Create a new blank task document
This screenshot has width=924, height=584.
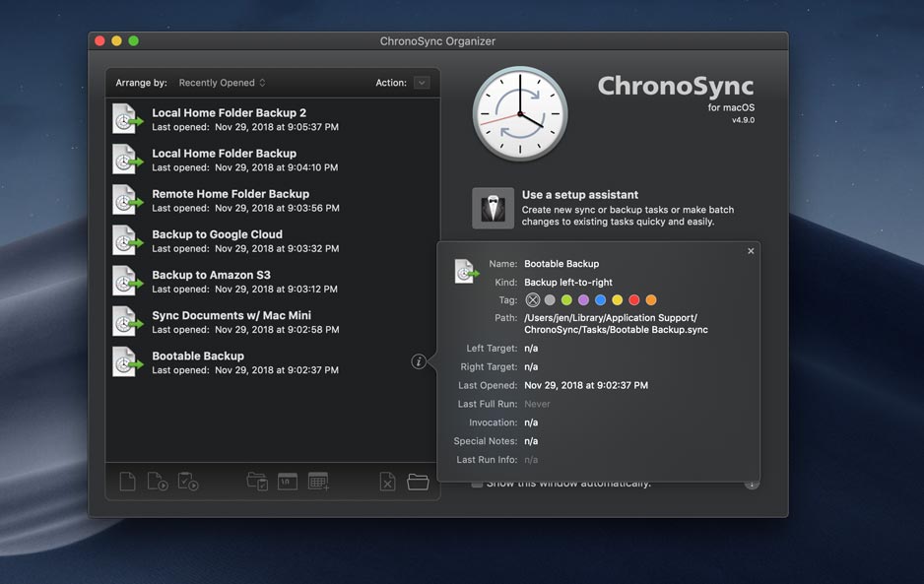click(x=127, y=482)
